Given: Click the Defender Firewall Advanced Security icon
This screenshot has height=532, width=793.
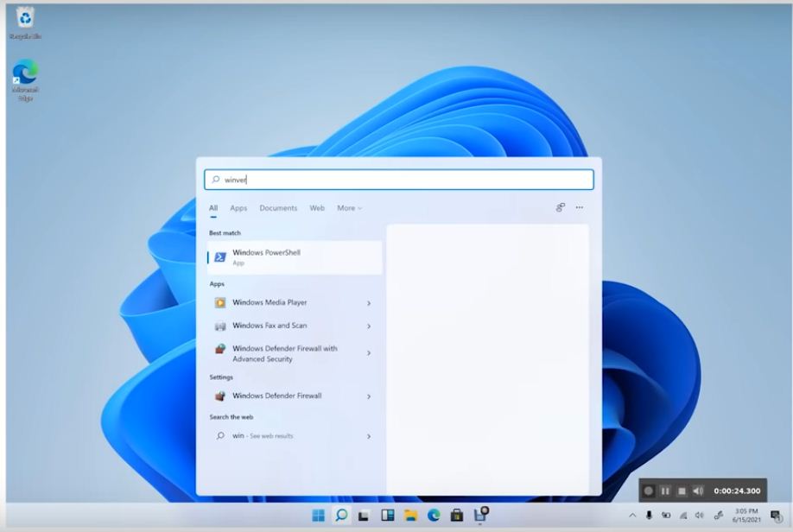Looking at the screenshot, I should click(220, 348).
